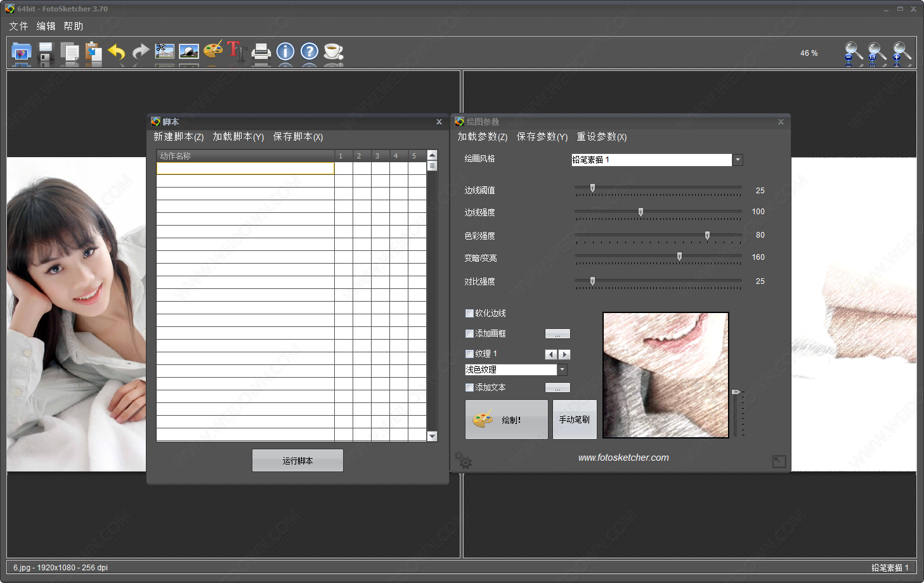Click the script list scroll-up arrow
This screenshot has height=583, width=924.
[433, 155]
